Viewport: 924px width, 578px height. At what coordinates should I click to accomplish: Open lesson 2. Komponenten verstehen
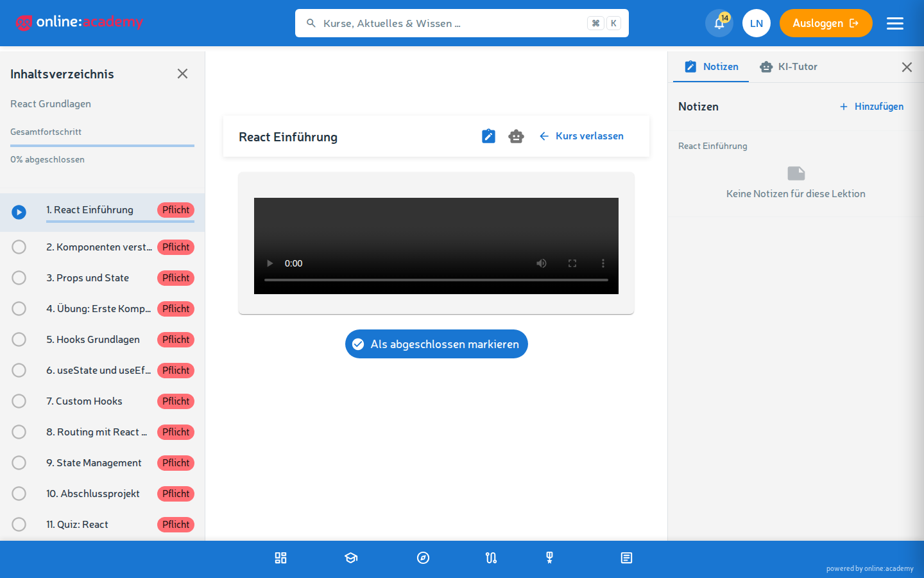point(103,247)
